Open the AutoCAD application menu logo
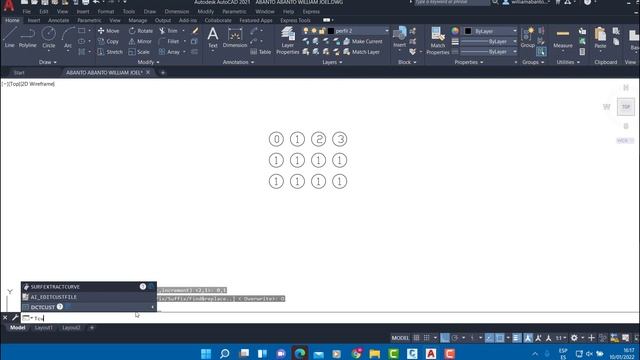Viewport: 640px width, 360px height. click(8, 5)
